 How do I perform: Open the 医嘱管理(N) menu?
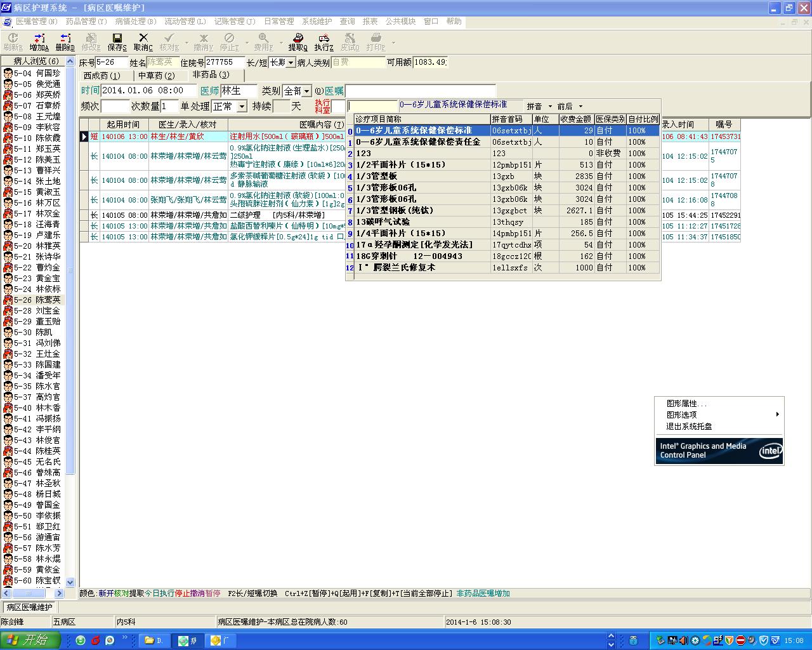coord(37,22)
